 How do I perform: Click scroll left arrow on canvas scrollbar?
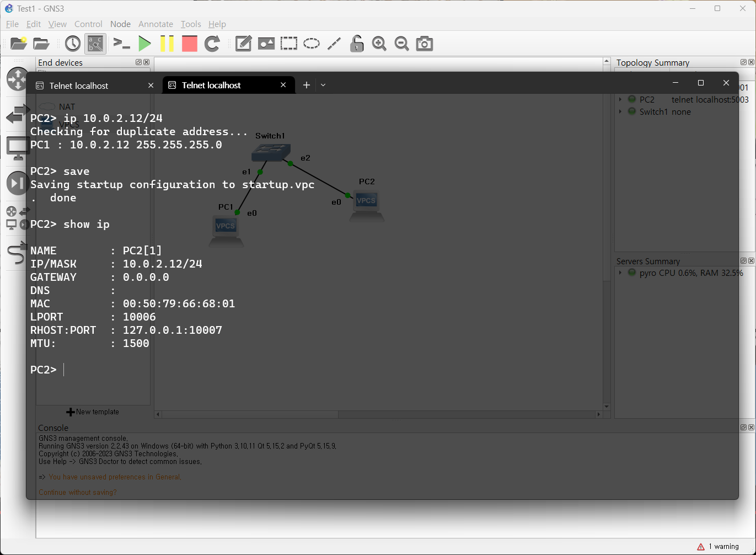point(158,414)
